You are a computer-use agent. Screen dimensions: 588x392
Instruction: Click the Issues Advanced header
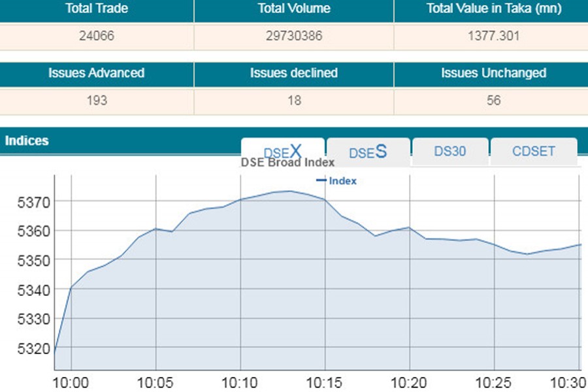pos(97,73)
